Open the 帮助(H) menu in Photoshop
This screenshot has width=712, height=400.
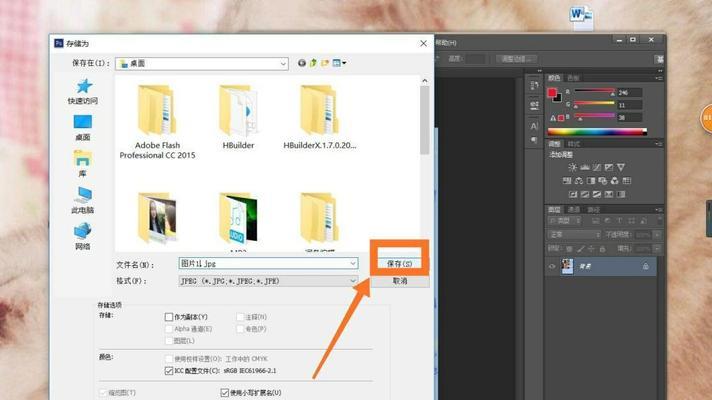pos(446,43)
